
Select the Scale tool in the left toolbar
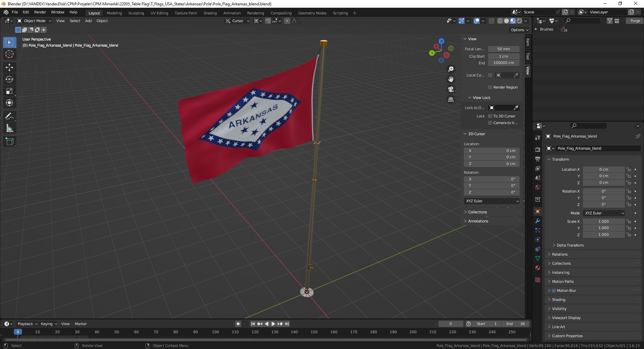pyautogui.click(x=9, y=91)
